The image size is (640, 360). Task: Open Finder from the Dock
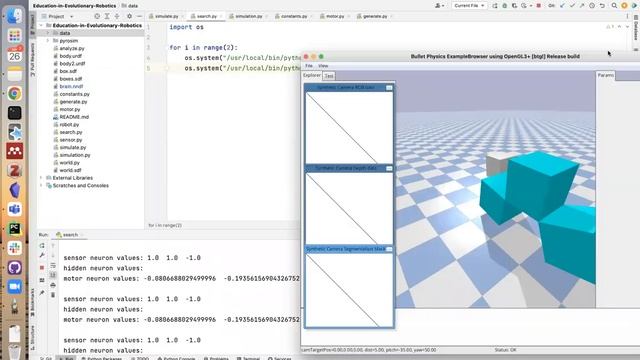pyautogui.click(x=15, y=16)
